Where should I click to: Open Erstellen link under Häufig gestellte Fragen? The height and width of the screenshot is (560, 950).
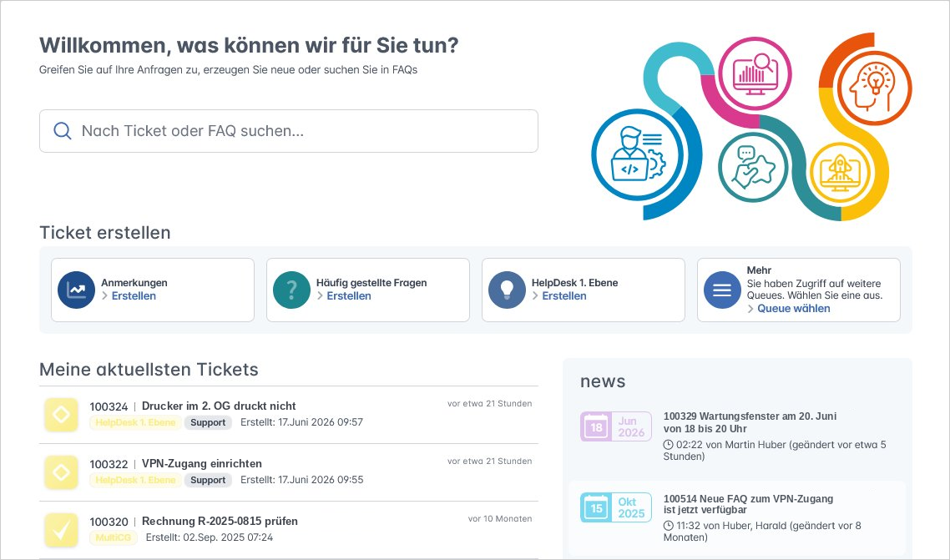(349, 296)
